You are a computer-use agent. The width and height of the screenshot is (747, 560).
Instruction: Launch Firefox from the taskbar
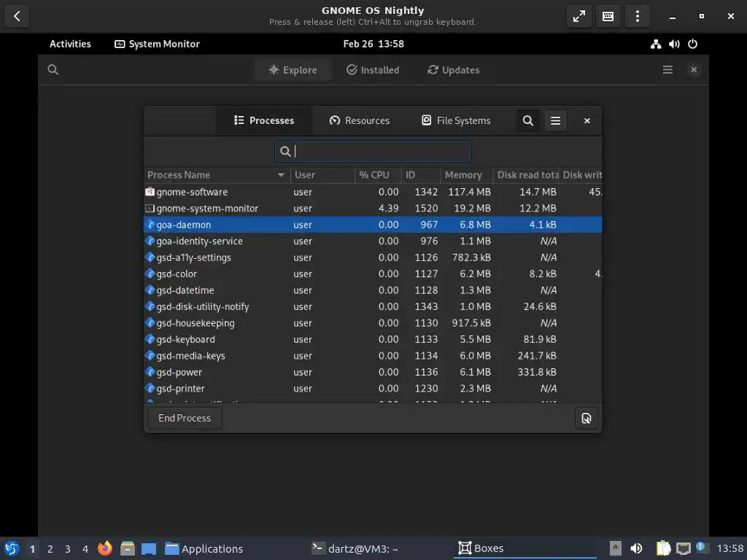105,548
